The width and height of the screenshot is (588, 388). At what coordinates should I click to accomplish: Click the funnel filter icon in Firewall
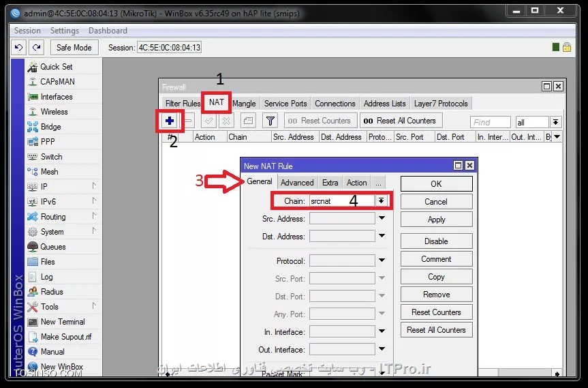point(270,121)
